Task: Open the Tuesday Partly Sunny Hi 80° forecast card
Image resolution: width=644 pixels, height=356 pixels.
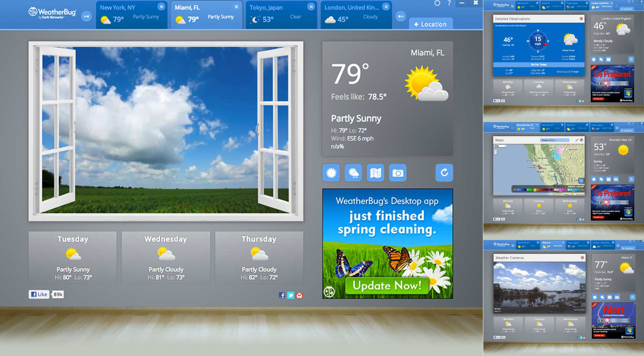Action: coord(73,257)
